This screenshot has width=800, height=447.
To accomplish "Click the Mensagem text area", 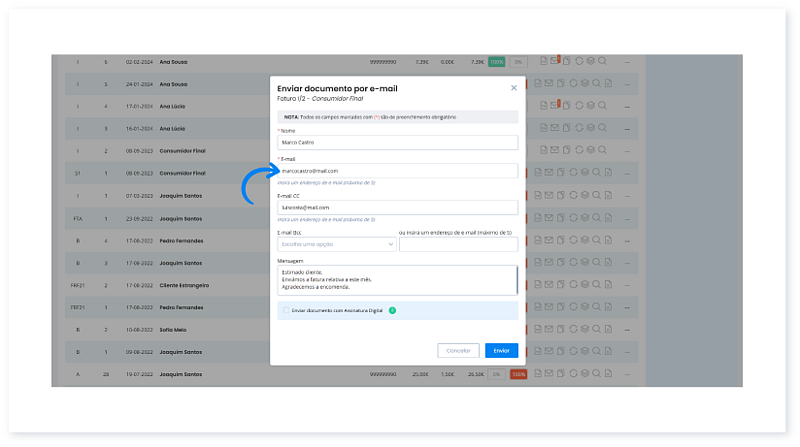I will pos(397,279).
